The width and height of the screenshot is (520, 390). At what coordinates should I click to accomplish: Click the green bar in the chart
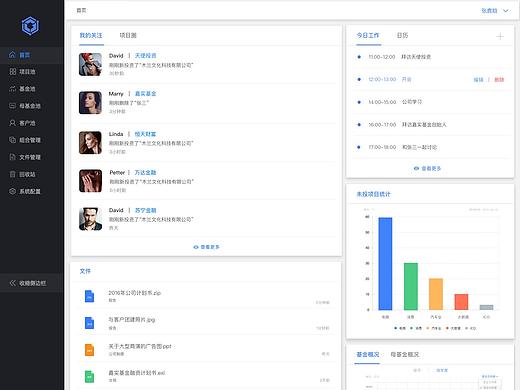[x=411, y=286]
